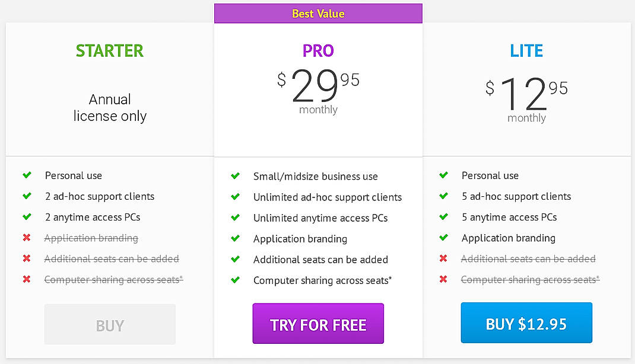Select the checkmark next to Unlimited ad-hoc support clients

[235, 196]
